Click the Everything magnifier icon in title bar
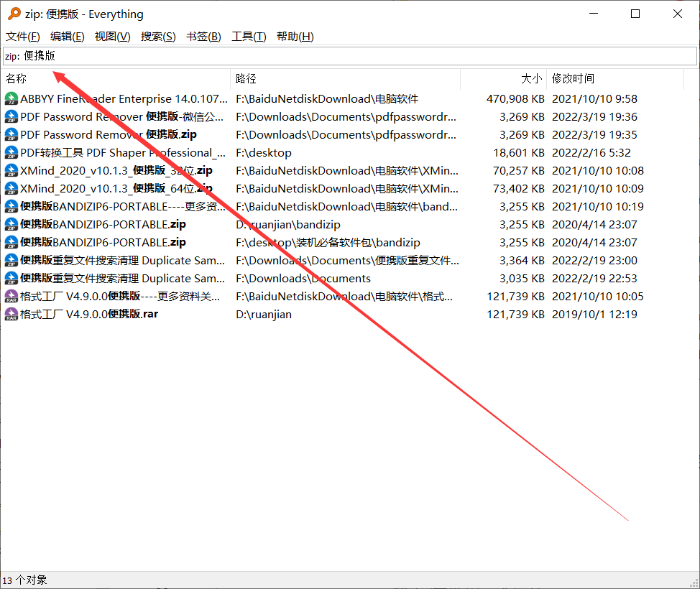700x589 pixels. point(14,14)
